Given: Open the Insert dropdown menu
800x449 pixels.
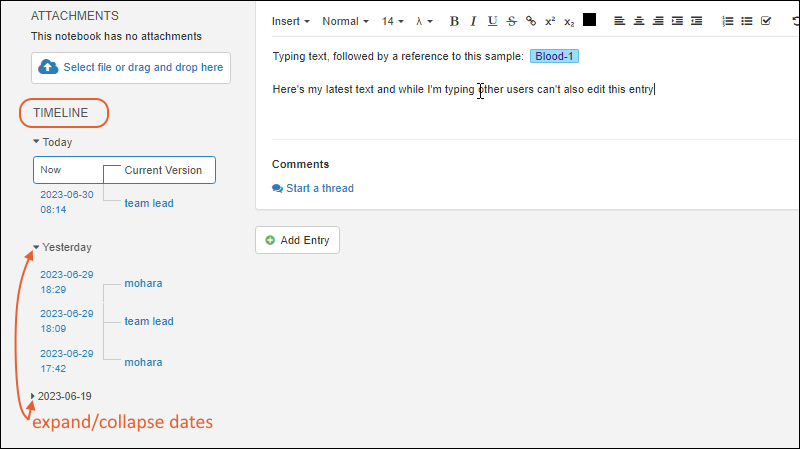Looking at the screenshot, I should tap(290, 21).
